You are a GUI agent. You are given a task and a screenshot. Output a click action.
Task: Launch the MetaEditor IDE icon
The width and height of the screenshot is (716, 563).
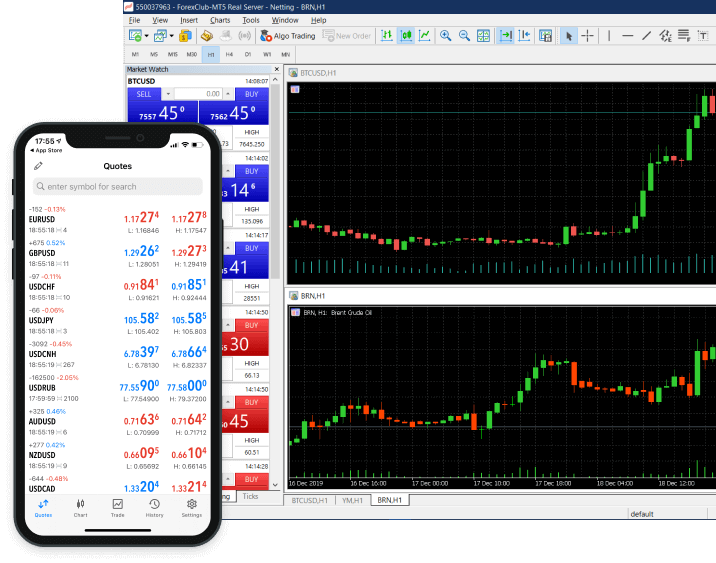[207, 36]
